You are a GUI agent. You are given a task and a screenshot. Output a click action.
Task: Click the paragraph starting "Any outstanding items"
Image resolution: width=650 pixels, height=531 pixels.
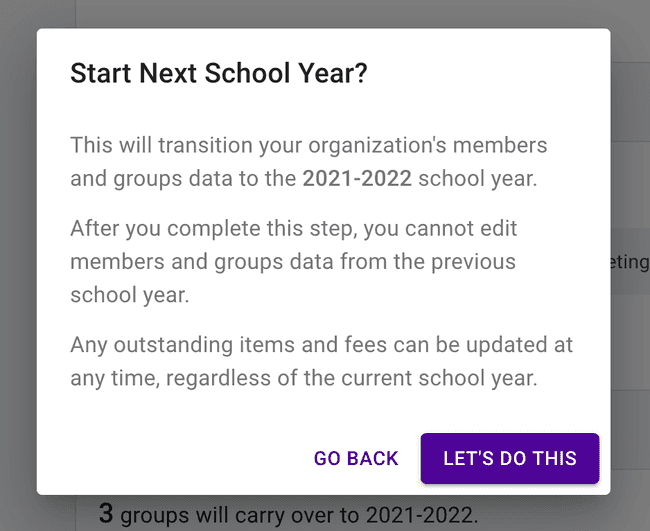point(321,362)
